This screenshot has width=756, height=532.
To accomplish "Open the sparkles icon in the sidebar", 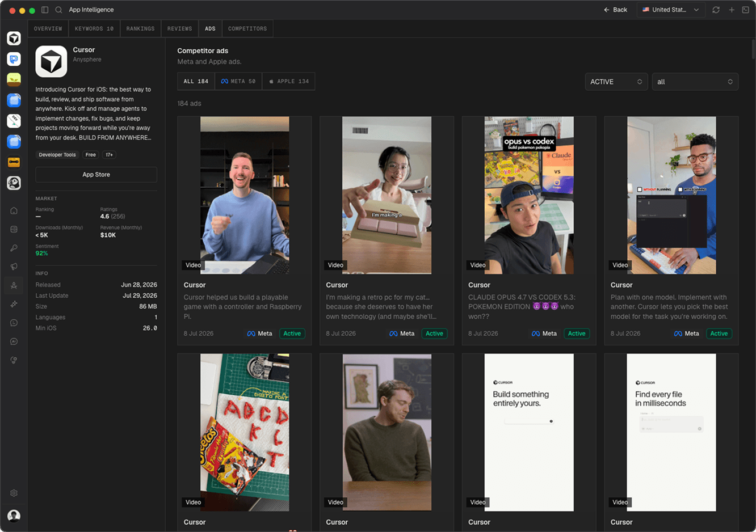I will pyautogui.click(x=14, y=304).
